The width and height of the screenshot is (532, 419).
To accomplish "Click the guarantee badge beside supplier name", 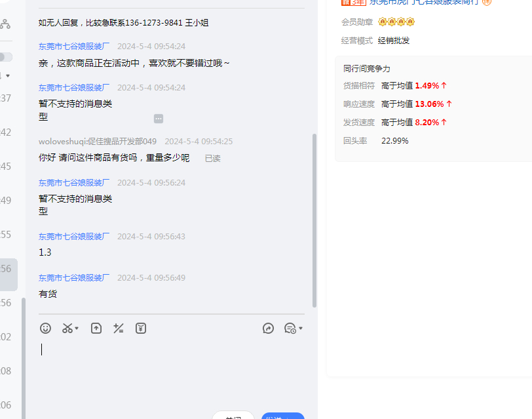I will (x=487, y=3).
